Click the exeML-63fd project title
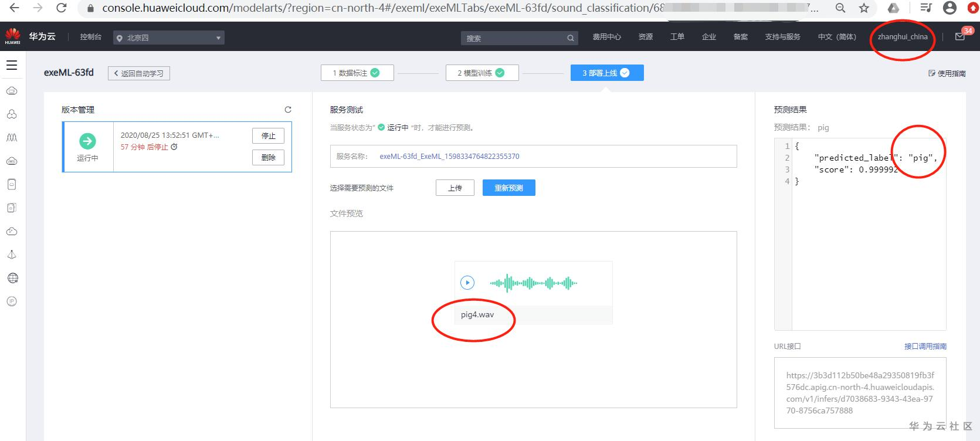 (x=69, y=73)
